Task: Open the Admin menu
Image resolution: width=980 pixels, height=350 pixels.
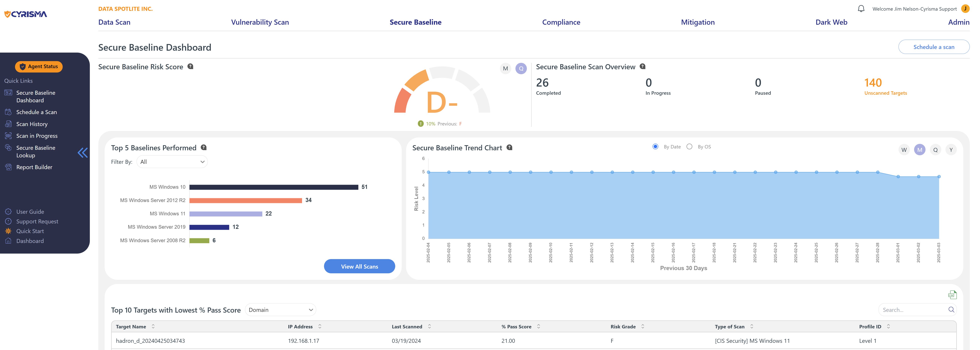Action: (959, 22)
